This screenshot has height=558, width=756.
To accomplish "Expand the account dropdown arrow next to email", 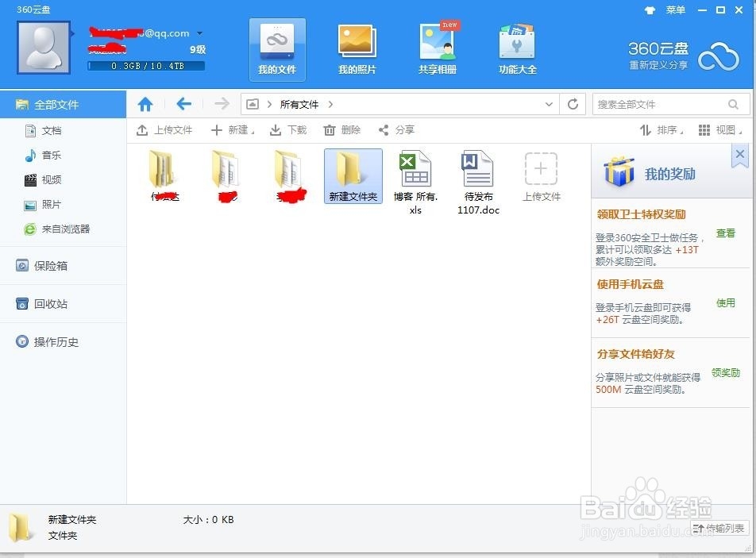I will (x=199, y=33).
